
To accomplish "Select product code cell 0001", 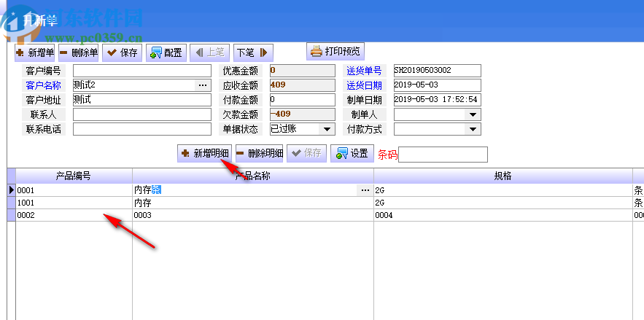I will pyautogui.click(x=74, y=190).
